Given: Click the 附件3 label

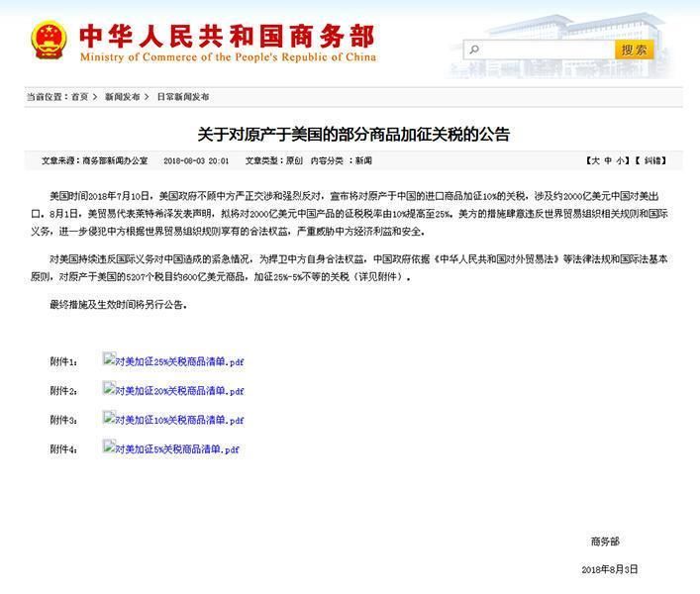Looking at the screenshot, I should (63, 420).
